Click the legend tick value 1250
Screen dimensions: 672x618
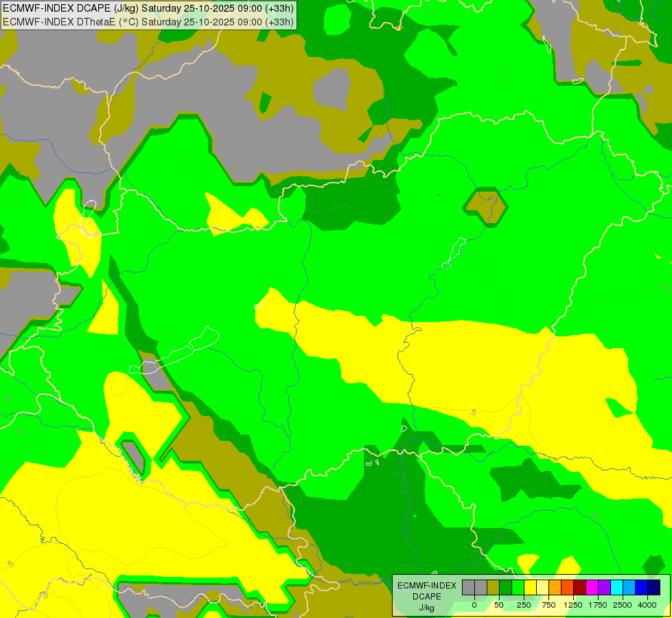coord(573,605)
